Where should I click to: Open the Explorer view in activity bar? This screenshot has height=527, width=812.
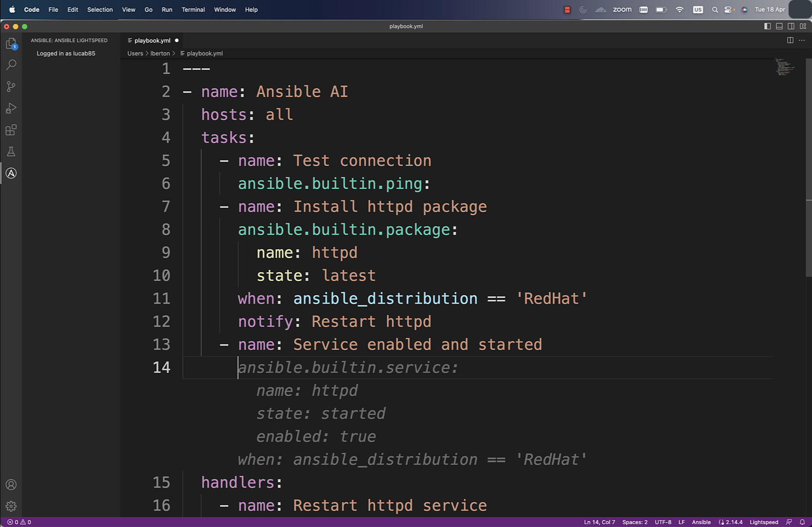tap(11, 43)
